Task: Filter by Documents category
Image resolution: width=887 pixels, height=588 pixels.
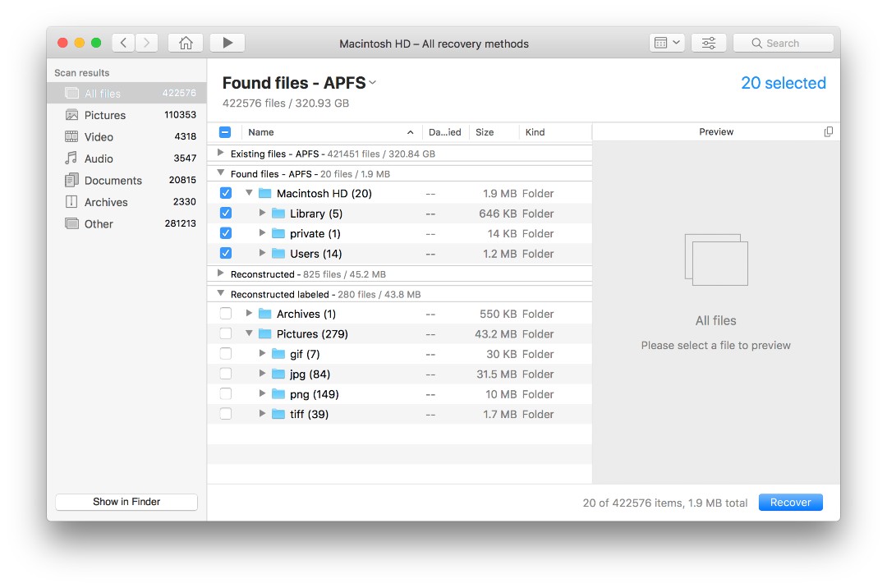Action: [126, 181]
